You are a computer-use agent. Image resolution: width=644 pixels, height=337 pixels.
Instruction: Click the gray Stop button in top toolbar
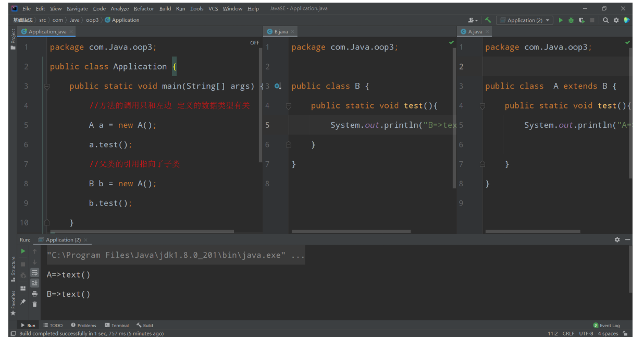592,20
